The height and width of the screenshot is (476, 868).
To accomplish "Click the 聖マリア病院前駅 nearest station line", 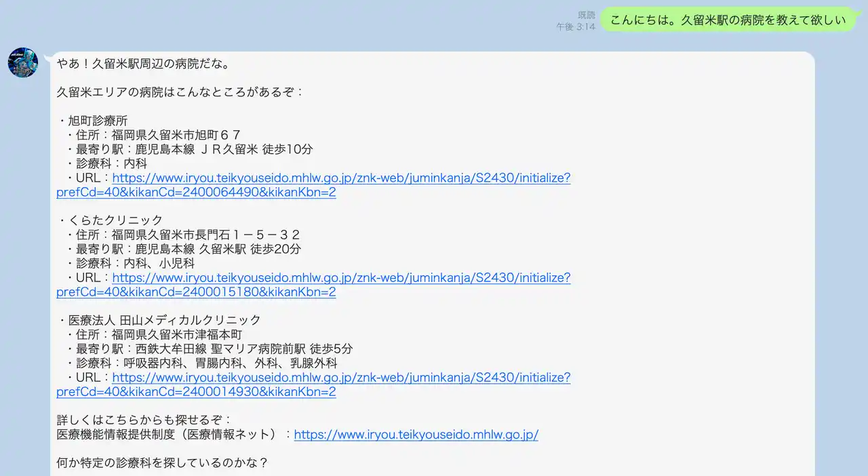I will (214, 349).
